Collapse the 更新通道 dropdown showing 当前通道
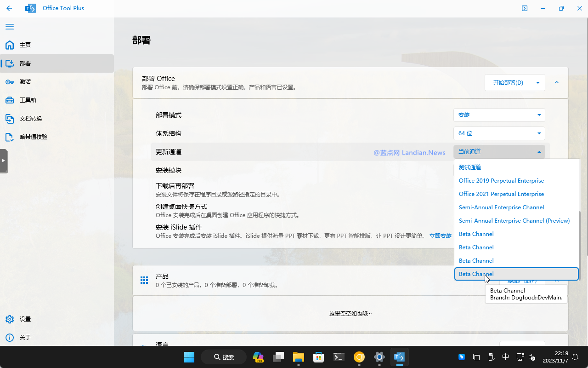The image size is (588, 368). (x=499, y=152)
